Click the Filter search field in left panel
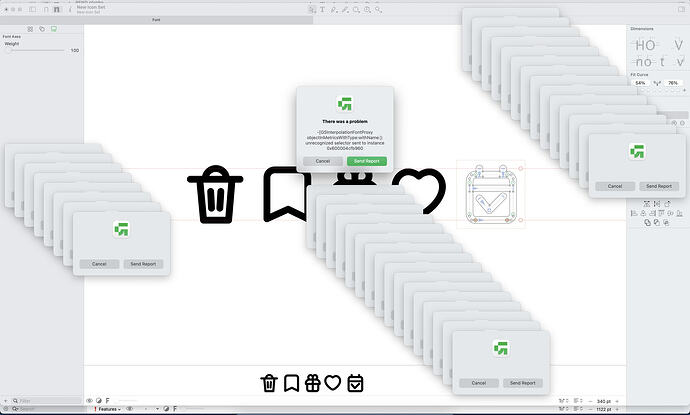The image size is (690, 415). [x=46, y=401]
